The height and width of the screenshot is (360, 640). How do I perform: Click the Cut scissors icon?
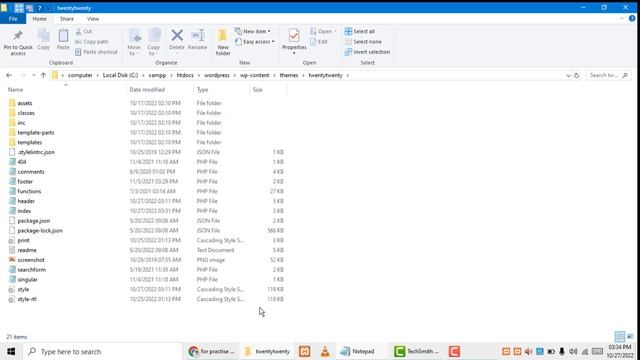pyautogui.click(x=79, y=31)
